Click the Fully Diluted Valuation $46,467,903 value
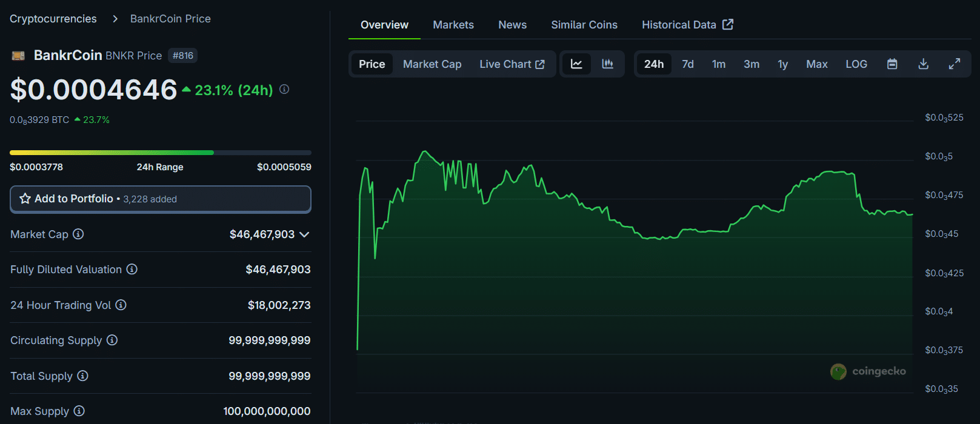This screenshot has height=424, width=980. click(x=278, y=270)
